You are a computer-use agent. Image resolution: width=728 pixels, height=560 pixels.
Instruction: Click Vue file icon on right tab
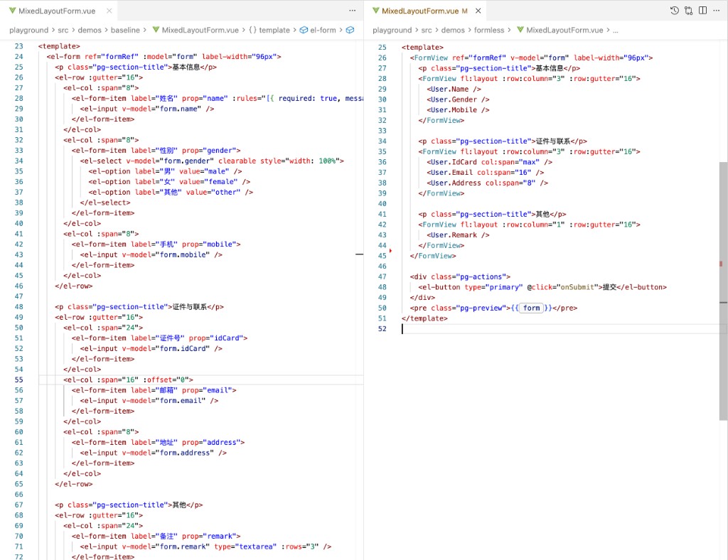(375, 11)
